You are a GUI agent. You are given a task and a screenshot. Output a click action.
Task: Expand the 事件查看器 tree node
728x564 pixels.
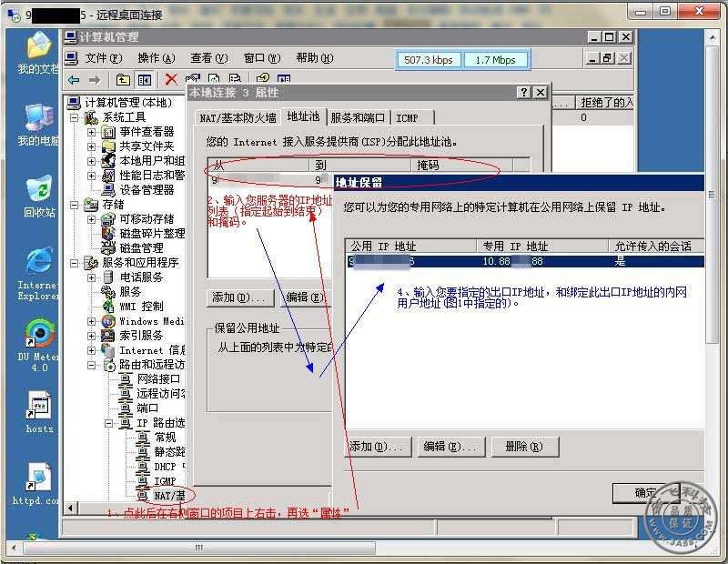(91, 132)
